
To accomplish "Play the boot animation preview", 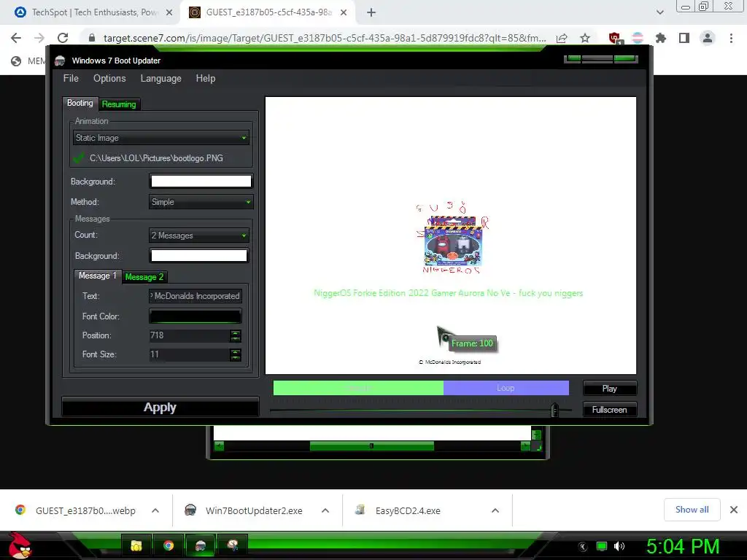I will click(609, 389).
